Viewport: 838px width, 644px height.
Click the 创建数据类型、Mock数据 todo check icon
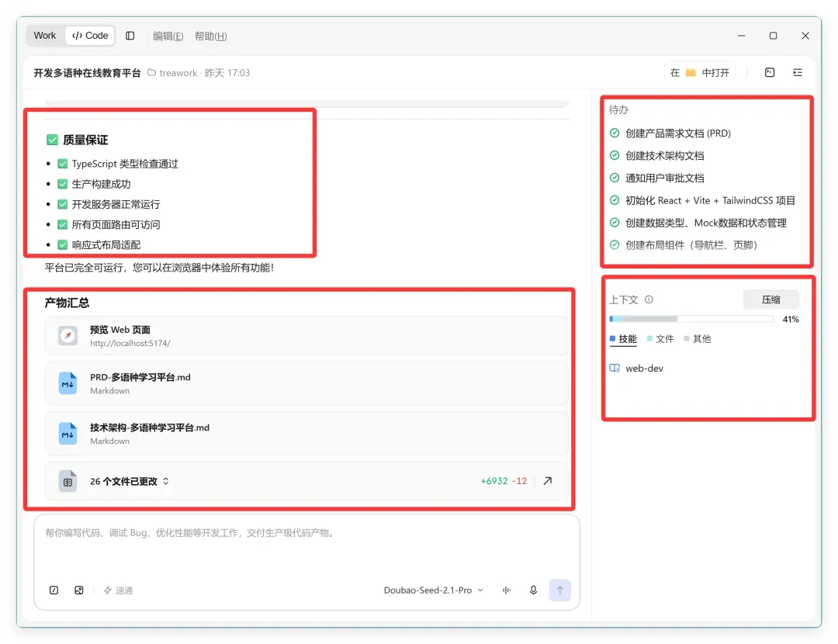(615, 223)
